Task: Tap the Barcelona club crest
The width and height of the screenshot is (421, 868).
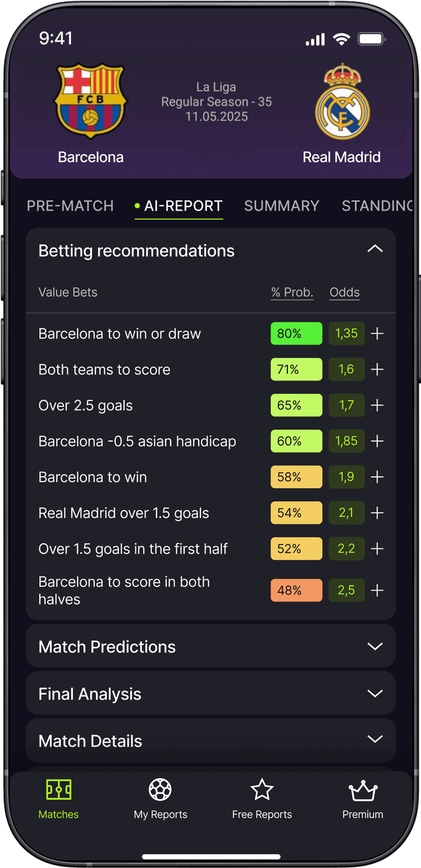Action: tap(90, 101)
